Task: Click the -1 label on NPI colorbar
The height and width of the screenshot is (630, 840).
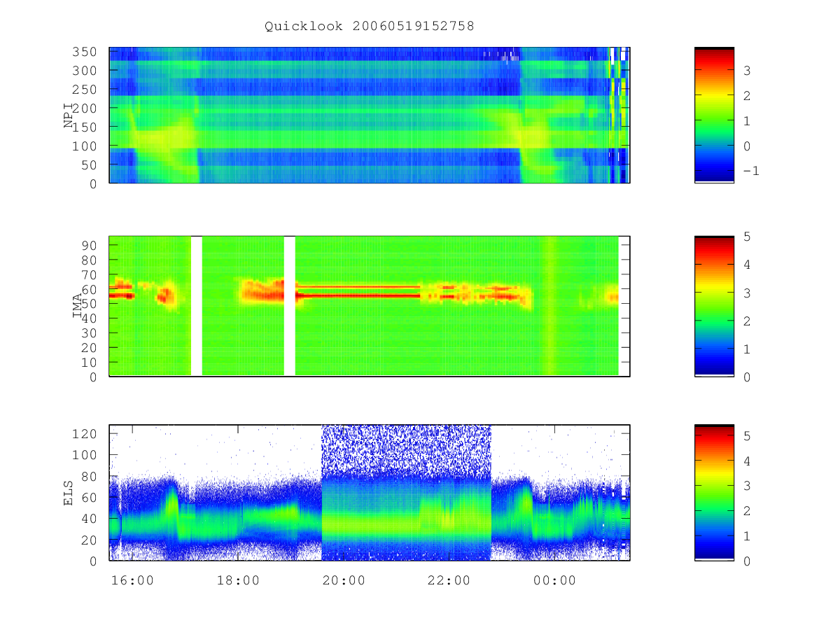Action: click(x=751, y=171)
